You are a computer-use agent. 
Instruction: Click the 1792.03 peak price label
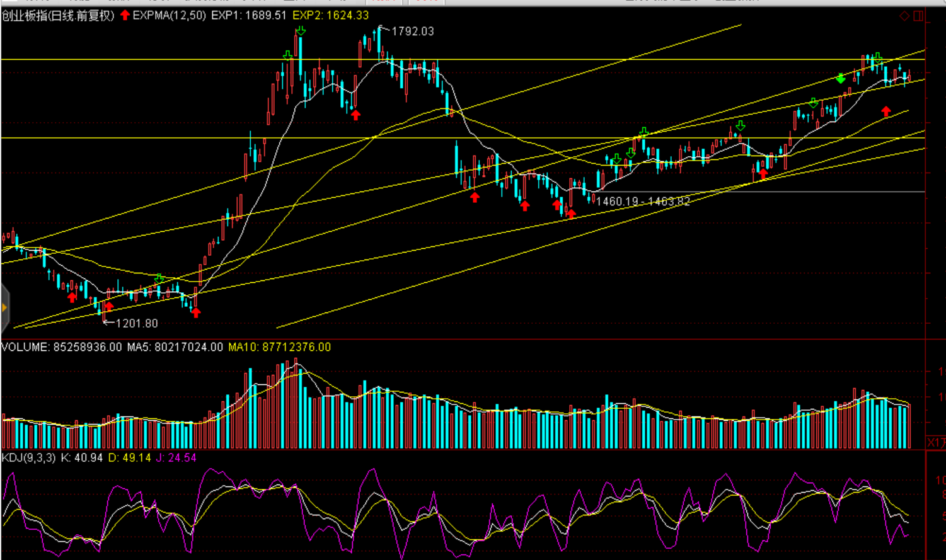[413, 31]
